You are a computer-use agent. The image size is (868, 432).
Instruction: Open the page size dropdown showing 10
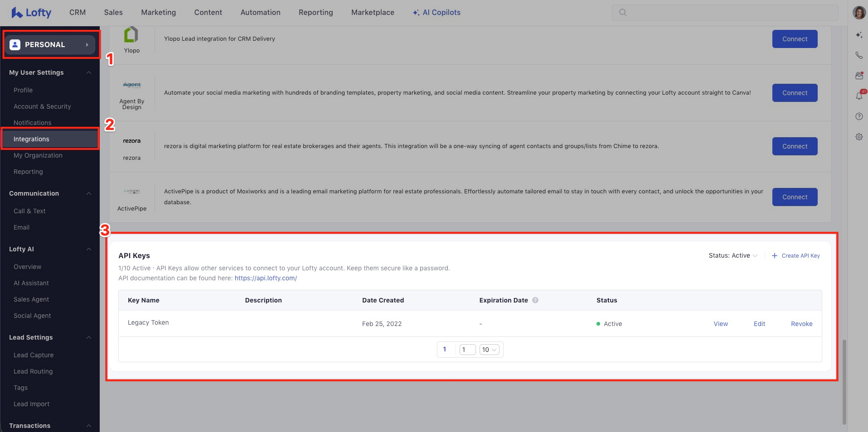[489, 350]
